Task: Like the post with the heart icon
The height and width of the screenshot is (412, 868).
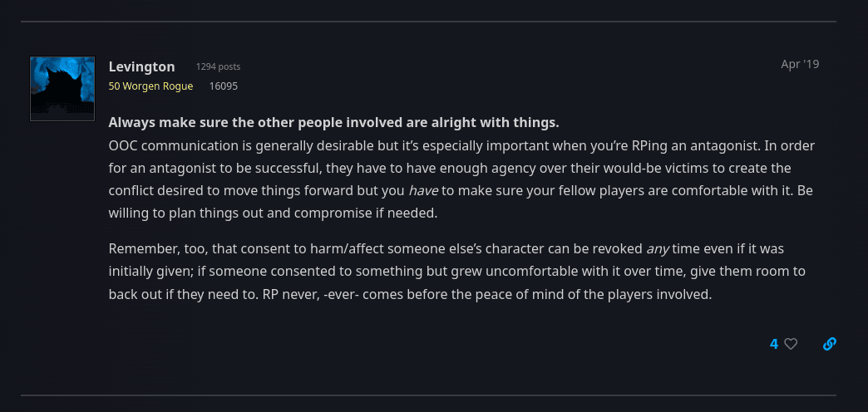Action: pos(791,344)
